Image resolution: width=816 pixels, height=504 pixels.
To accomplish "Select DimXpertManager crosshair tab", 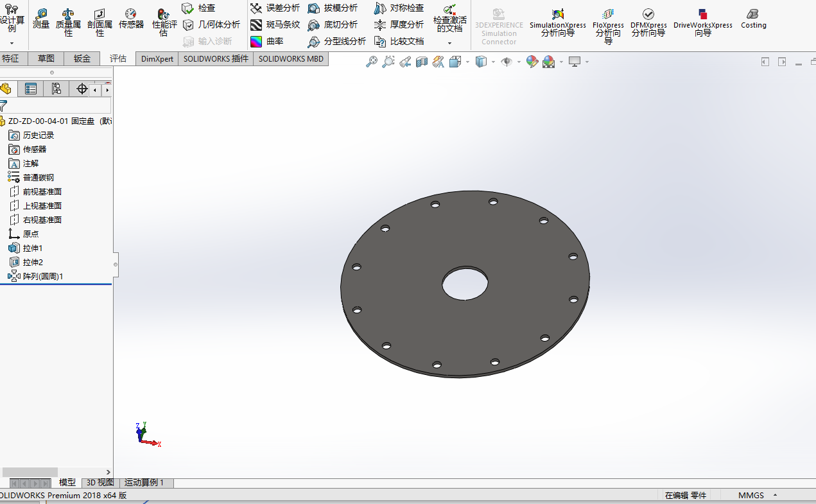I will [x=82, y=89].
